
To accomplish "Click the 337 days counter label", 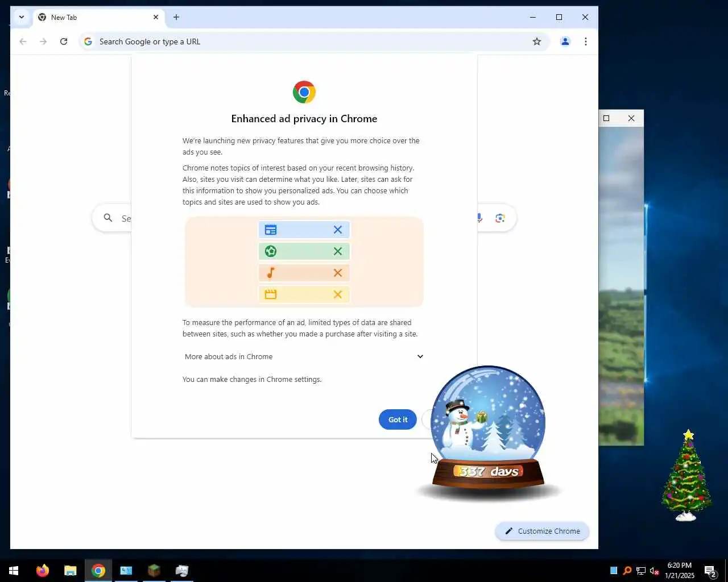I will [x=489, y=471].
